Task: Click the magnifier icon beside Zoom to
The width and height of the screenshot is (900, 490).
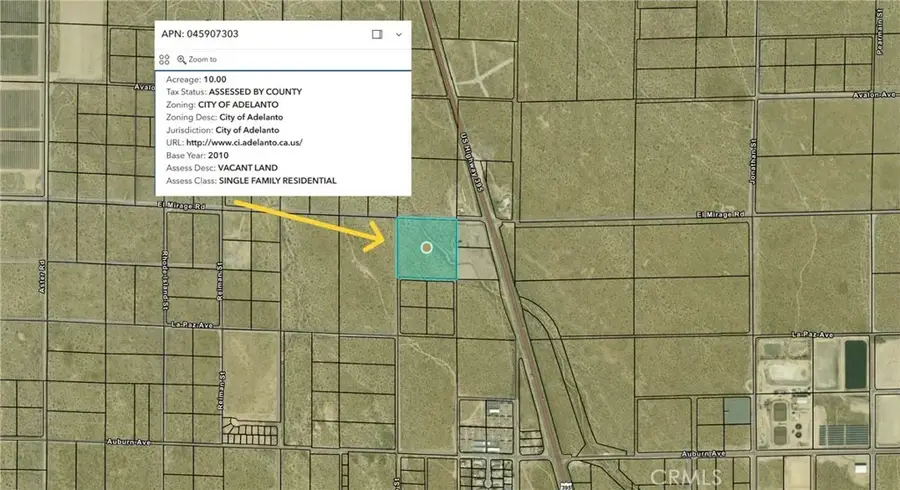Action: click(181, 59)
